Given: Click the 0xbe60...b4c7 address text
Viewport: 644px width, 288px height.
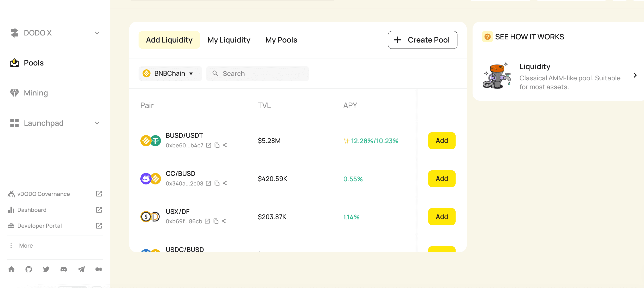Looking at the screenshot, I should tap(184, 146).
